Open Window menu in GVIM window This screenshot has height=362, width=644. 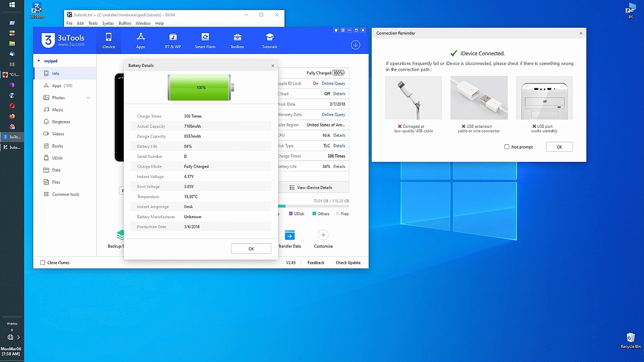143,23
